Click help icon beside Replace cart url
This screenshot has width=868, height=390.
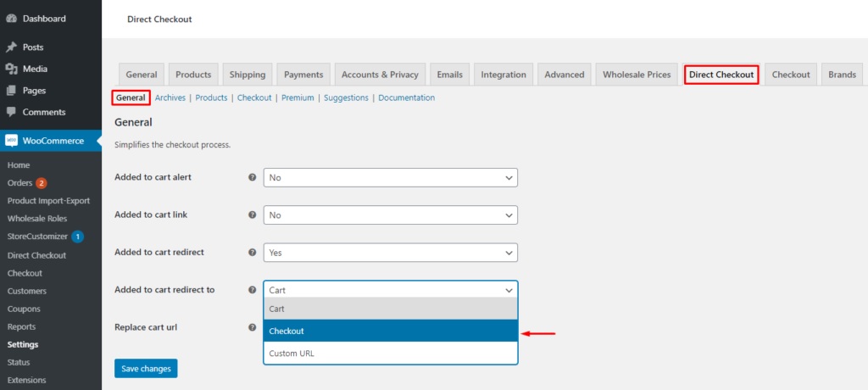(x=252, y=327)
